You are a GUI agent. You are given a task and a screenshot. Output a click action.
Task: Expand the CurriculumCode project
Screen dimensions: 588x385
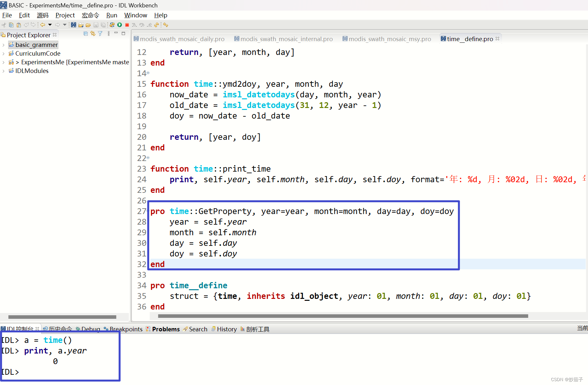[4, 54]
